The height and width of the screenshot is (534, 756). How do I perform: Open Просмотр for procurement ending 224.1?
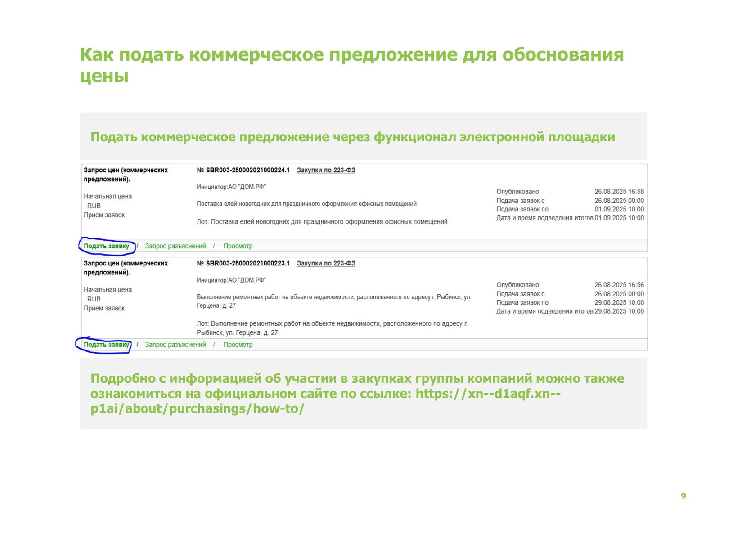[x=238, y=246]
